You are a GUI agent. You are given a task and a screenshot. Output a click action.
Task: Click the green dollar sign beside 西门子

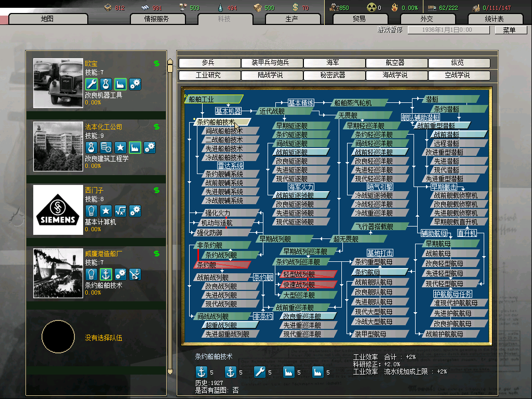click(x=156, y=190)
